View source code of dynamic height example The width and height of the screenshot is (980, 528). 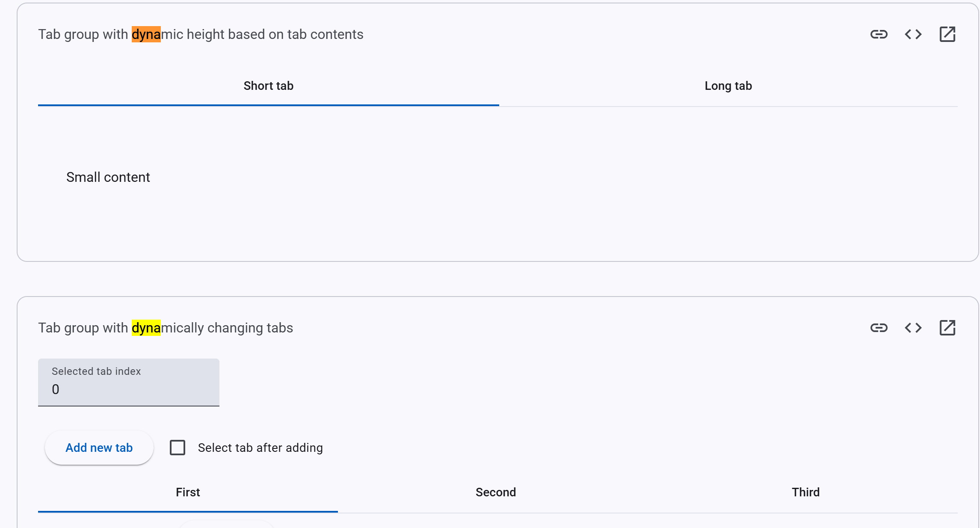913,34
